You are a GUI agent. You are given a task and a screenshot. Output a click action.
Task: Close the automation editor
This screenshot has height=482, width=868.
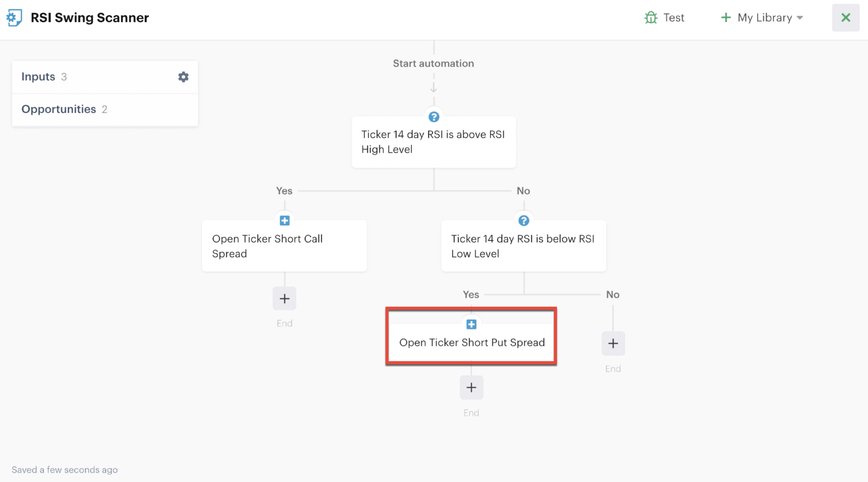(x=846, y=17)
